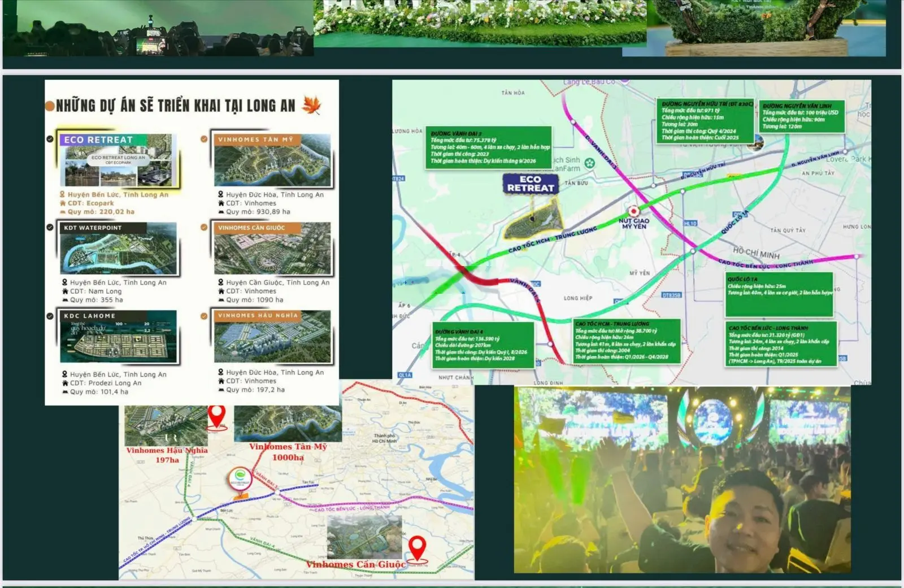The height and width of the screenshot is (588, 904).
Task: Click the check mark beside KDT WATERPOINT
Action: pyautogui.click(x=50, y=227)
